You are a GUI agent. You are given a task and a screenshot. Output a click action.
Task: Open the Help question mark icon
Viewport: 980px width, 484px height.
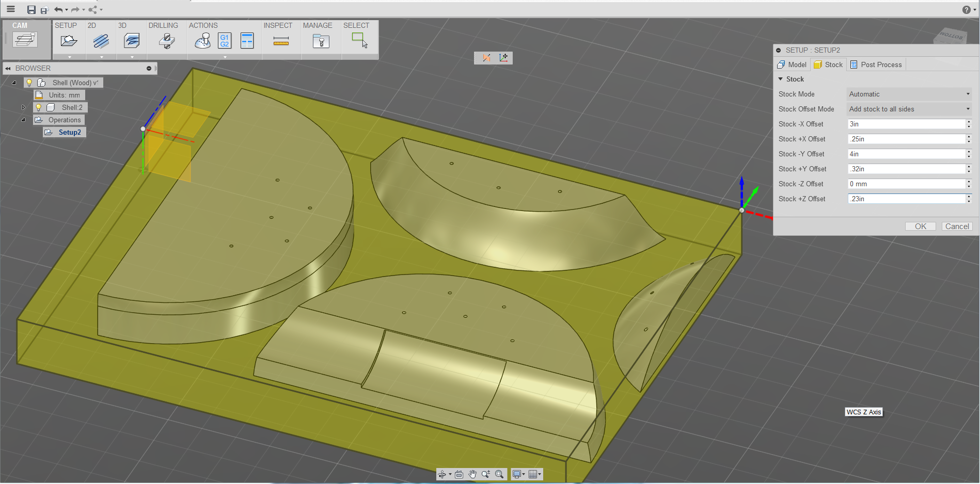click(966, 10)
